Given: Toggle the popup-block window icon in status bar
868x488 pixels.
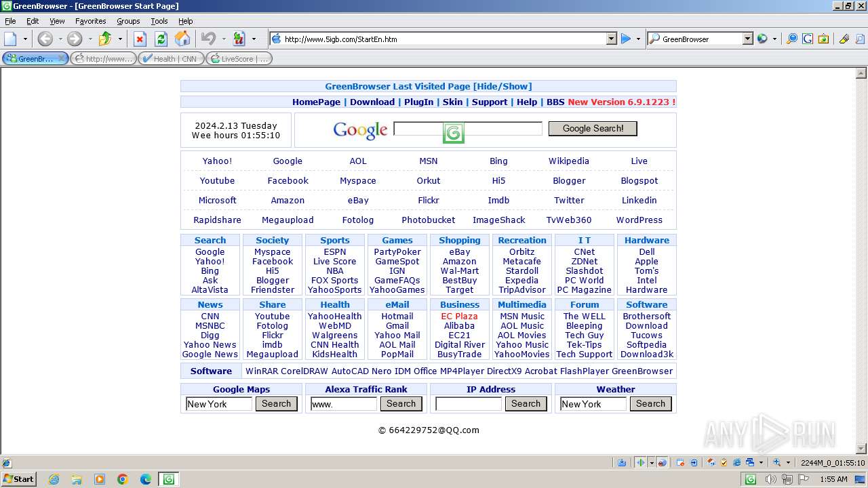Looking at the screenshot, I should [x=682, y=462].
